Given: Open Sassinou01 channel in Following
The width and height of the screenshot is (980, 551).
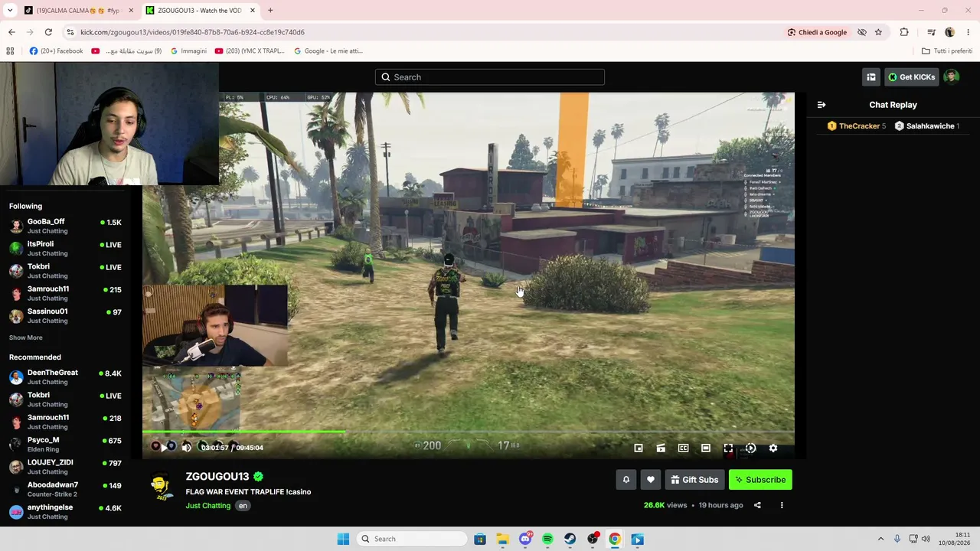Looking at the screenshot, I should coord(65,315).
